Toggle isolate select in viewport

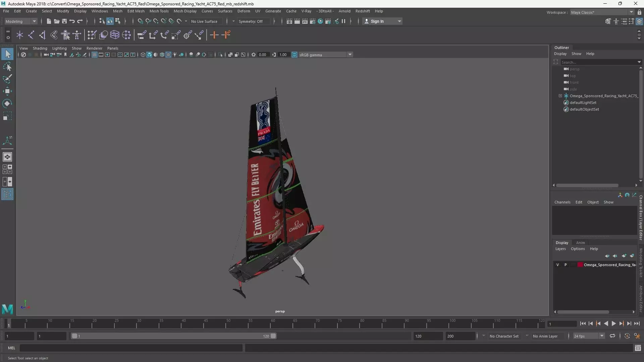tap(220, 55)
